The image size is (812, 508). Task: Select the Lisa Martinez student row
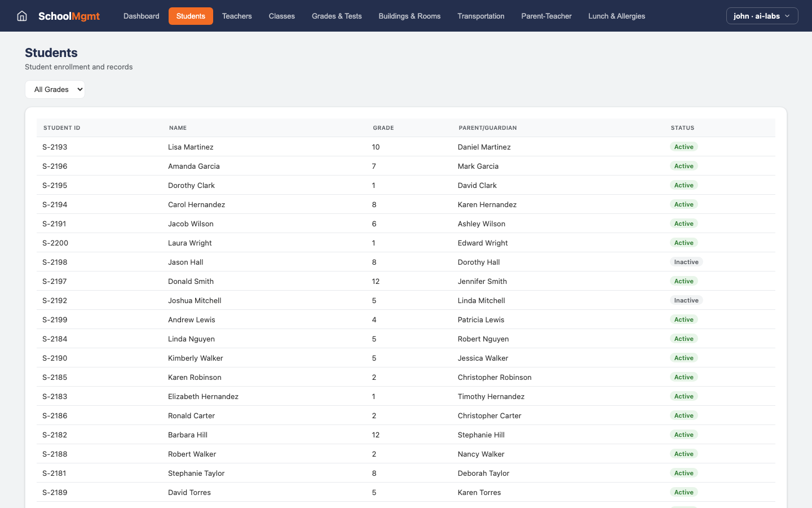[x=191, y=147]
